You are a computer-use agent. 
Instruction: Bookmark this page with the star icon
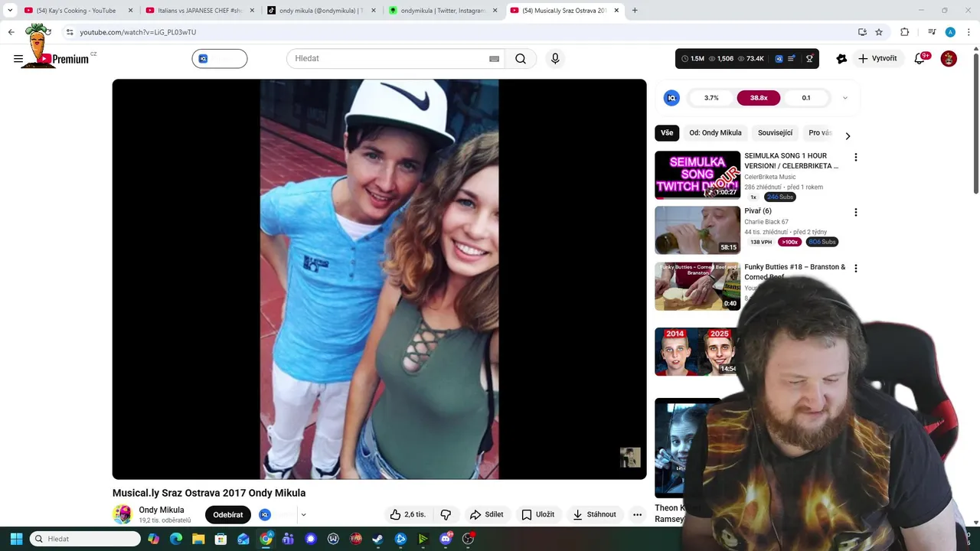pos(879,32)
